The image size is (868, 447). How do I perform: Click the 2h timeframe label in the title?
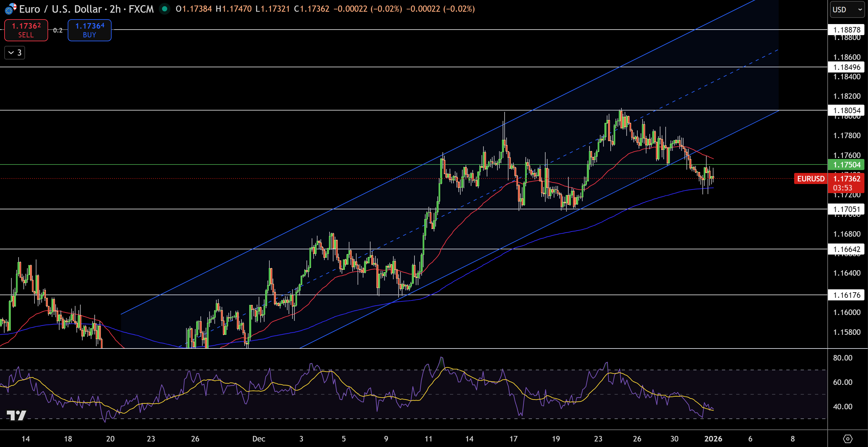(115, 9)
